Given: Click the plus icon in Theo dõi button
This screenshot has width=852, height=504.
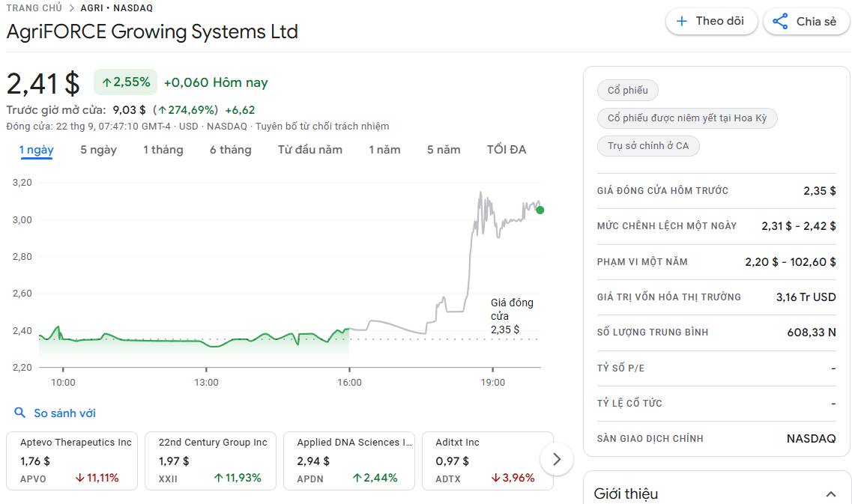Looking at the screenshot, I should pos(681,21).
